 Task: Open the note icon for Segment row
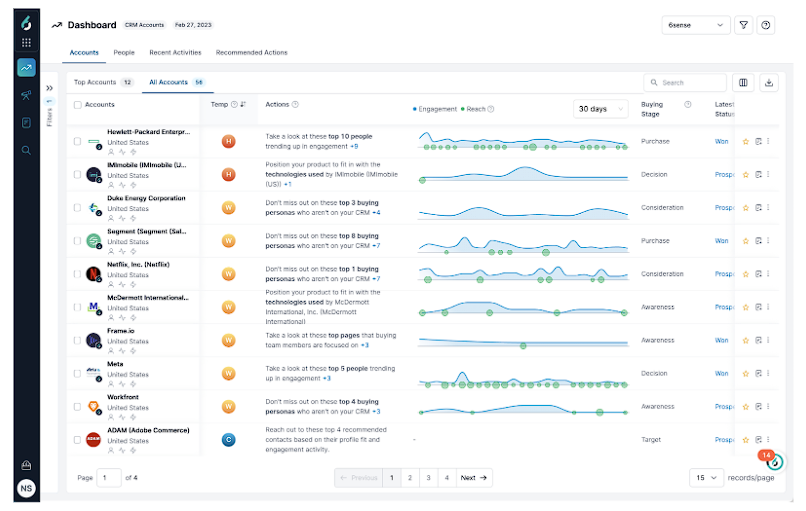[758, 241]
